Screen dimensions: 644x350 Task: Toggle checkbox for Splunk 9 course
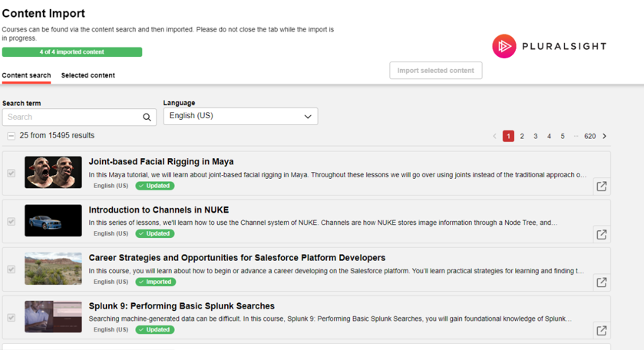pos(12,317)
